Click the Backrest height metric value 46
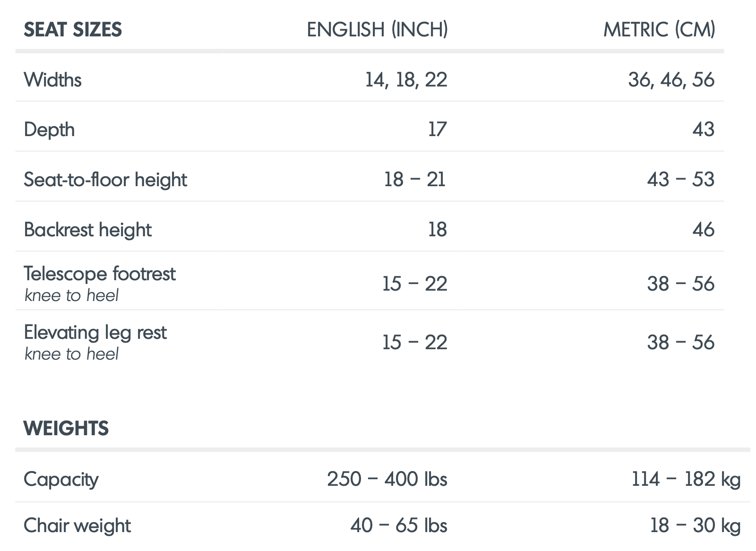The width and height of the screenshot is (756, 551). click(703, 230)
